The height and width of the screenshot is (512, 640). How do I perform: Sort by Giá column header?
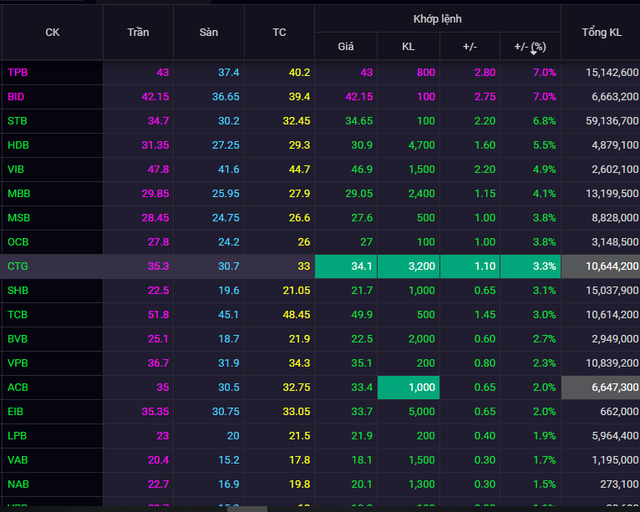[x=346, y=46]
